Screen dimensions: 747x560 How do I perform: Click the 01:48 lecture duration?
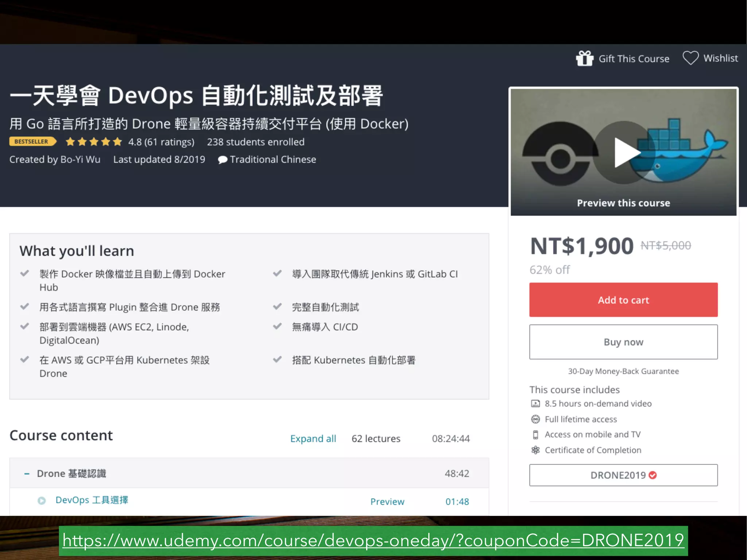click(x=457, y=502)
